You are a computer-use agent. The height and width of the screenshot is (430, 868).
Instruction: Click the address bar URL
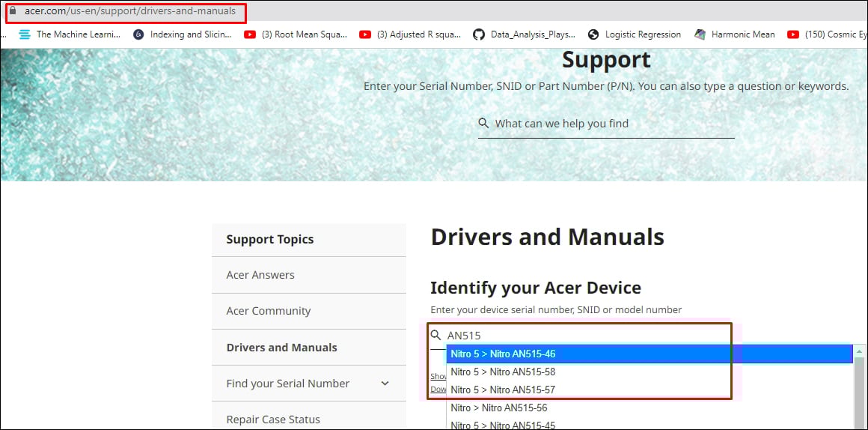tap(130, 11)
